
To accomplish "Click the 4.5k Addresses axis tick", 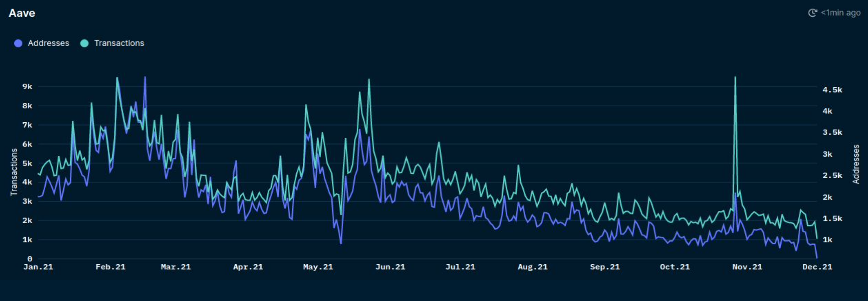I will pos(832,90).
